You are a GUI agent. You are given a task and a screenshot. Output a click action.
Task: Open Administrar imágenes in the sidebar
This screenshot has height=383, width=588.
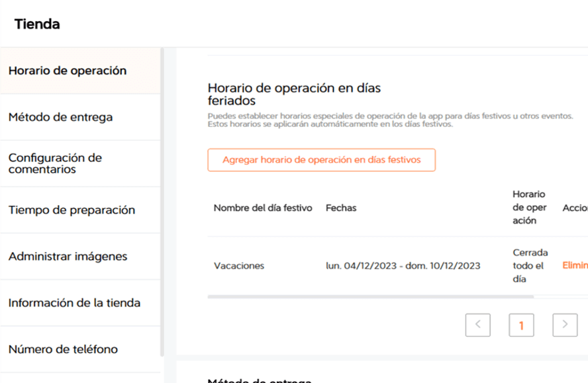coord(68,256)
